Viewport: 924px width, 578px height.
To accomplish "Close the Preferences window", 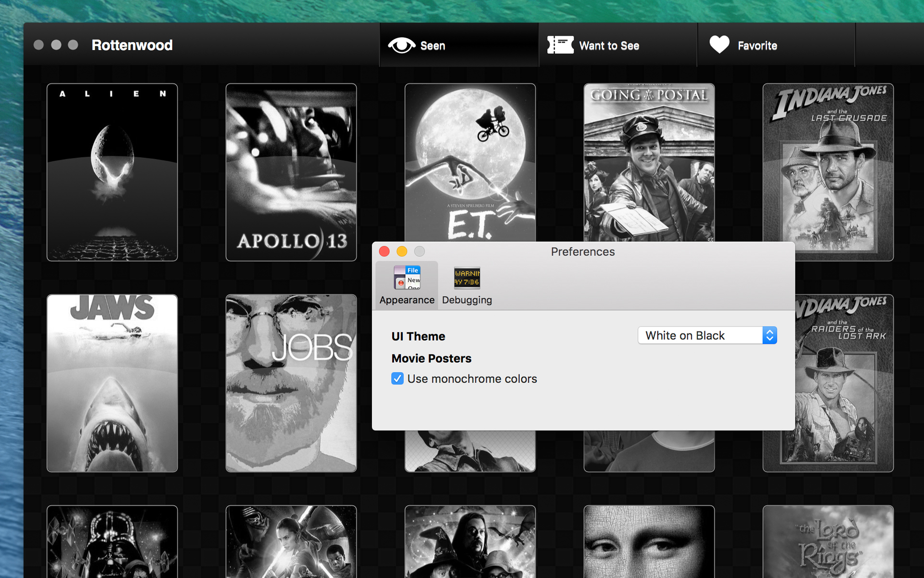I will pos(384,251).
